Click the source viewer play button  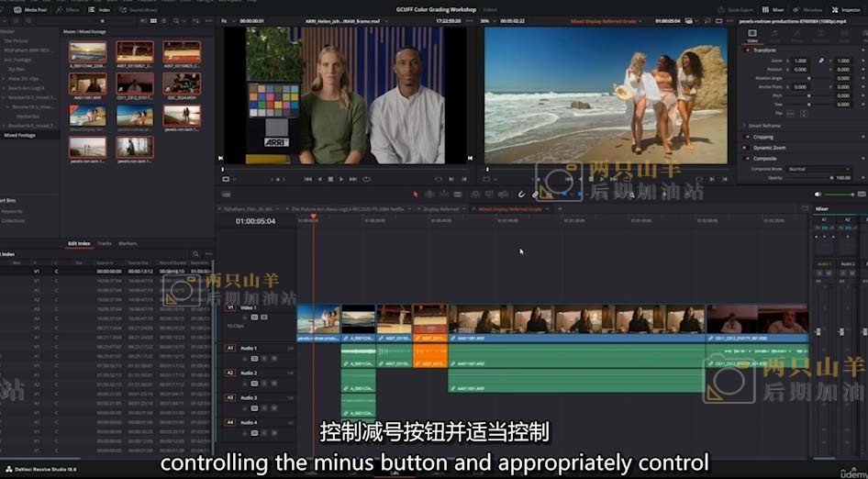click(341, 179)
